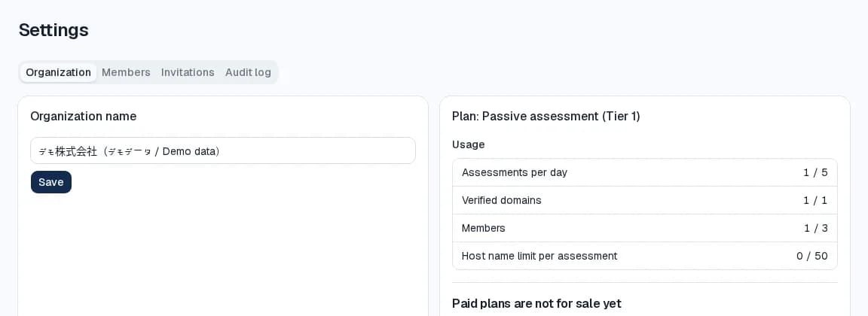Open the Members tab

pyautogui.click(x=126, y=72)
